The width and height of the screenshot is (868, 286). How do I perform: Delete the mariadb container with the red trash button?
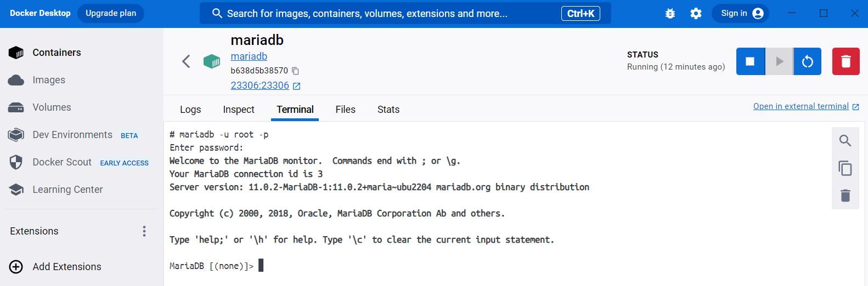846,61
